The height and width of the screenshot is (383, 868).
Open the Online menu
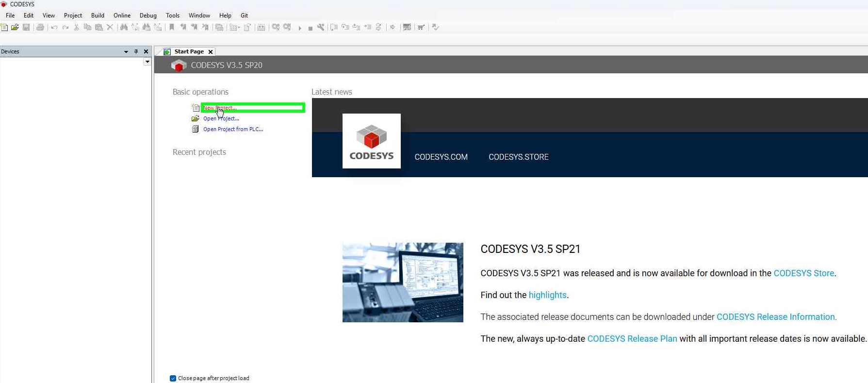click(122, 16)
